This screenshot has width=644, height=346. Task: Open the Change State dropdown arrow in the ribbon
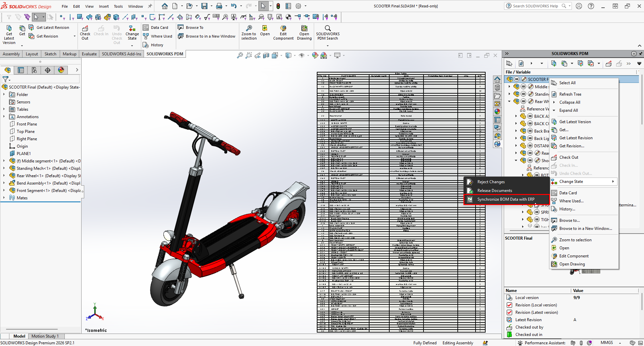tap(132, 45)
